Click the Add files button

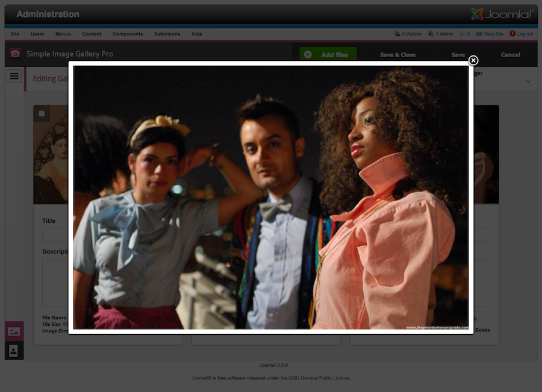click(328, 54)
